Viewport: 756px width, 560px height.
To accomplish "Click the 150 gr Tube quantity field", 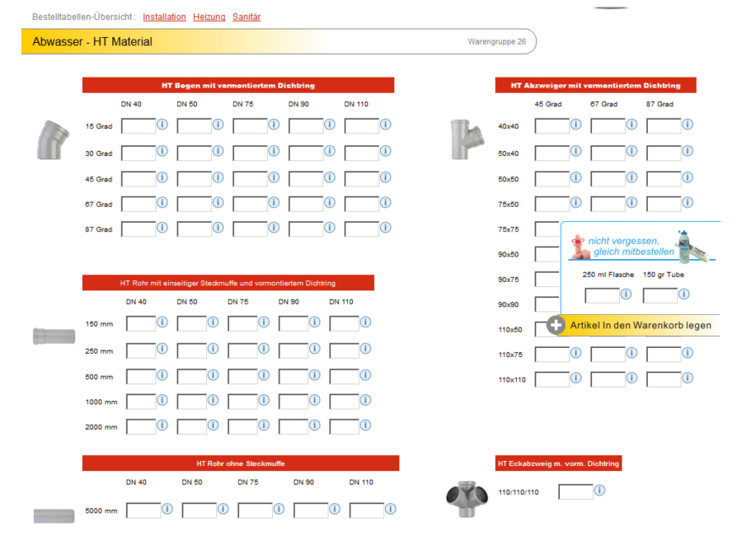I will point(660,296).
